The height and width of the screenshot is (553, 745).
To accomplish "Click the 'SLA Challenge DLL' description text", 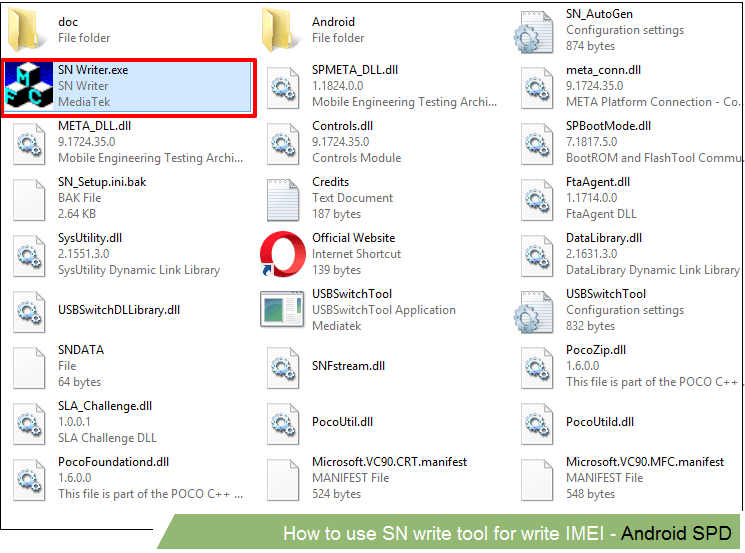I will pos(107,439).
